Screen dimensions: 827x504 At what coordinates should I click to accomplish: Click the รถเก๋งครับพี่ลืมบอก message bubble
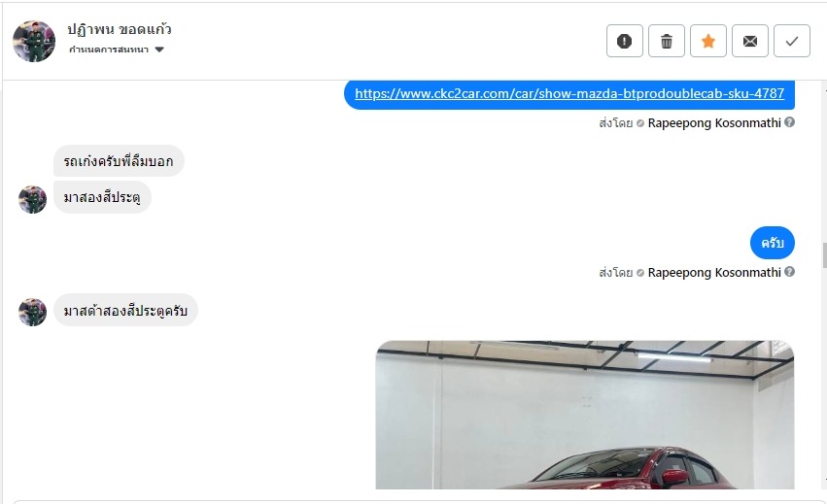click(x=119, y=161)
